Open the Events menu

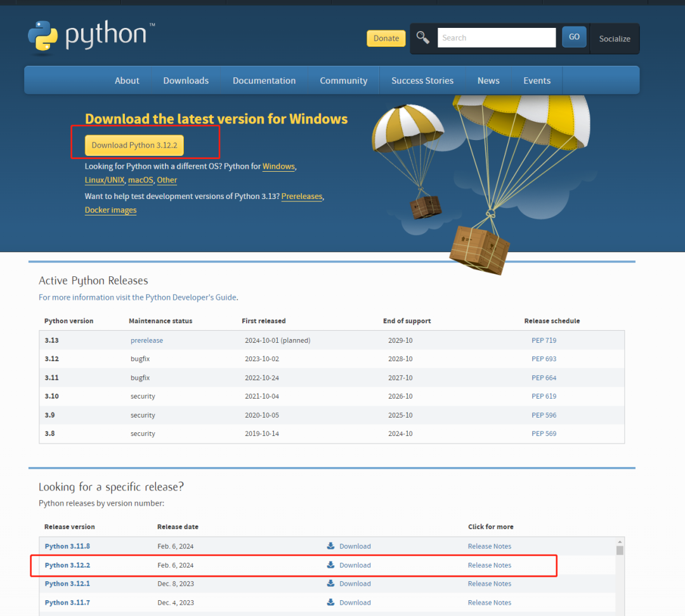click(537, 80)
